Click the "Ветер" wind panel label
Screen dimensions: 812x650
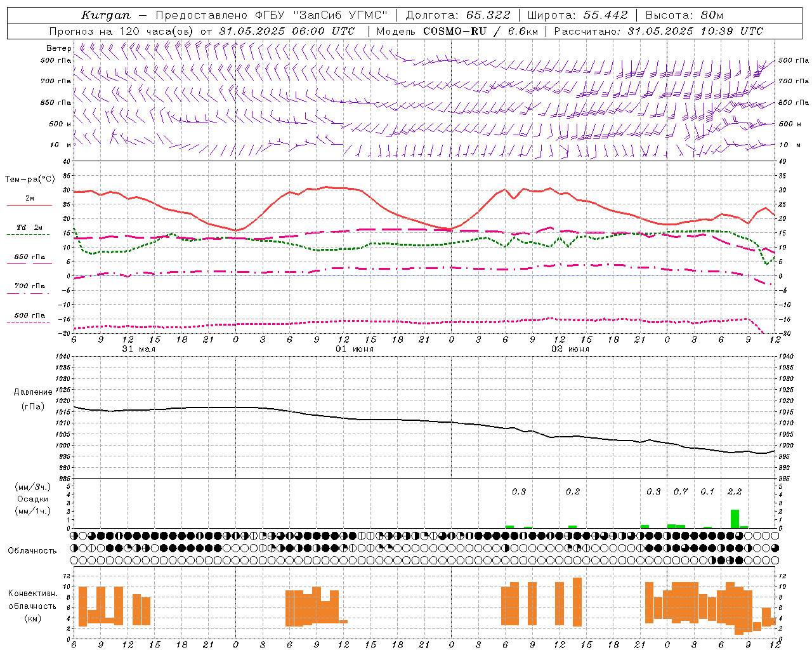pos(58,48)
